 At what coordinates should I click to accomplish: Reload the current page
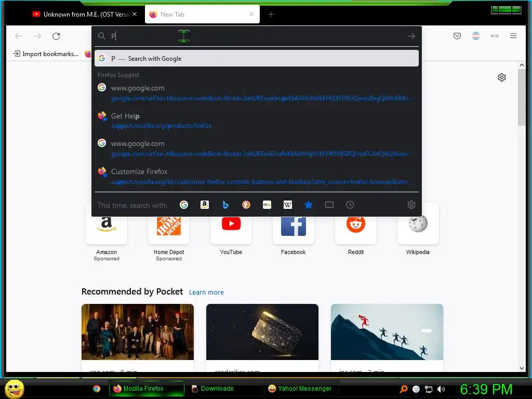[x=56, y=36]
